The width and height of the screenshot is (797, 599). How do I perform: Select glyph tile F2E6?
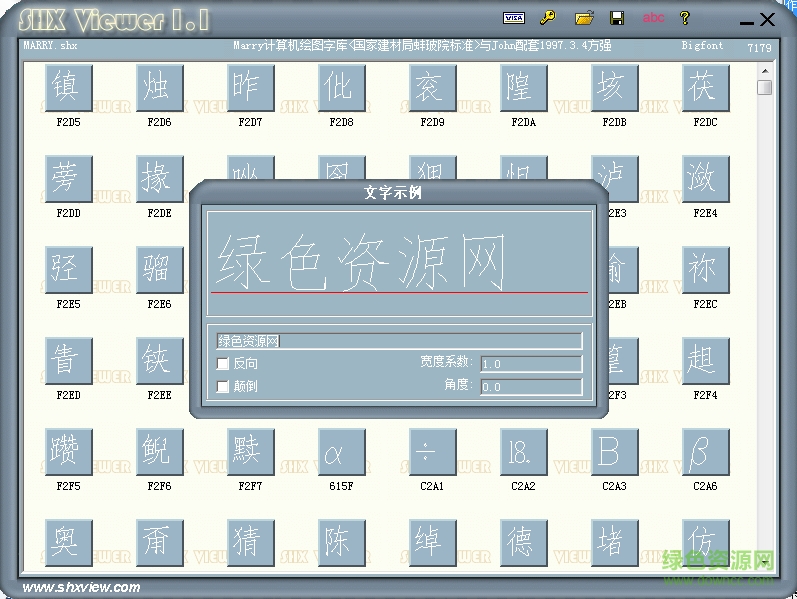tap(159, 269)
